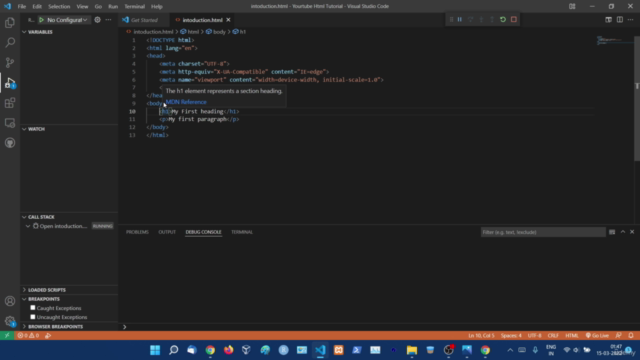Click Step Into in debug toolbar
640x360 pixels.
[481, 20]
